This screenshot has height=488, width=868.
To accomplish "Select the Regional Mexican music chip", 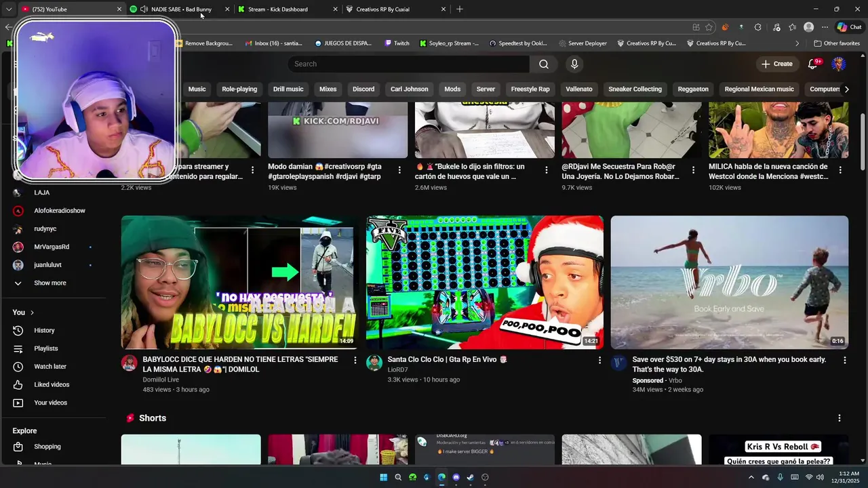I will [759, 89].
